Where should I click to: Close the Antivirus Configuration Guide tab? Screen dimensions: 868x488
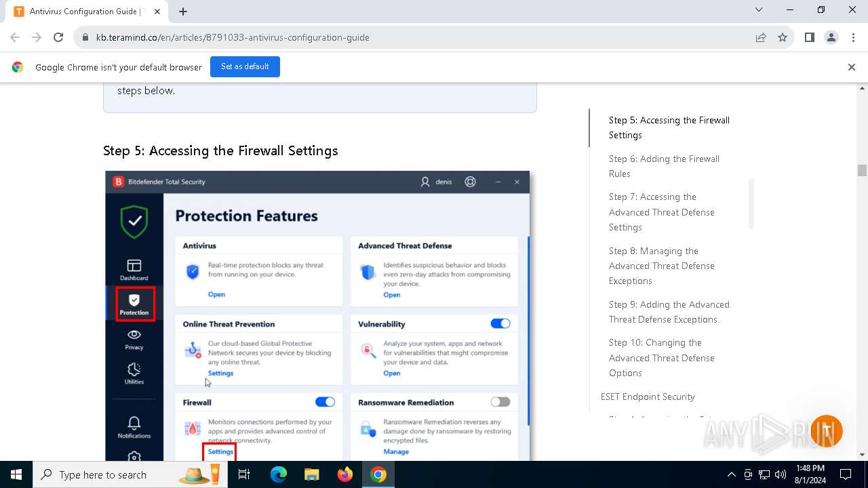(157, 12)
